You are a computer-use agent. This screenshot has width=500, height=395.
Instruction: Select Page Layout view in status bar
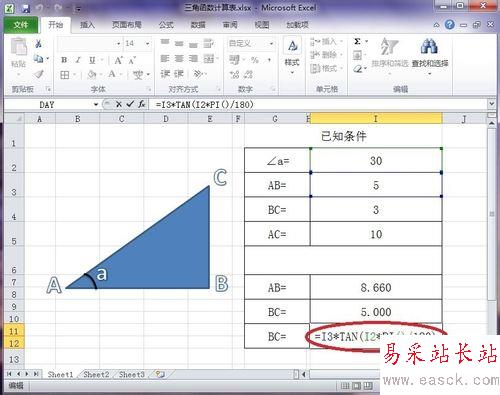pos(357,386)
